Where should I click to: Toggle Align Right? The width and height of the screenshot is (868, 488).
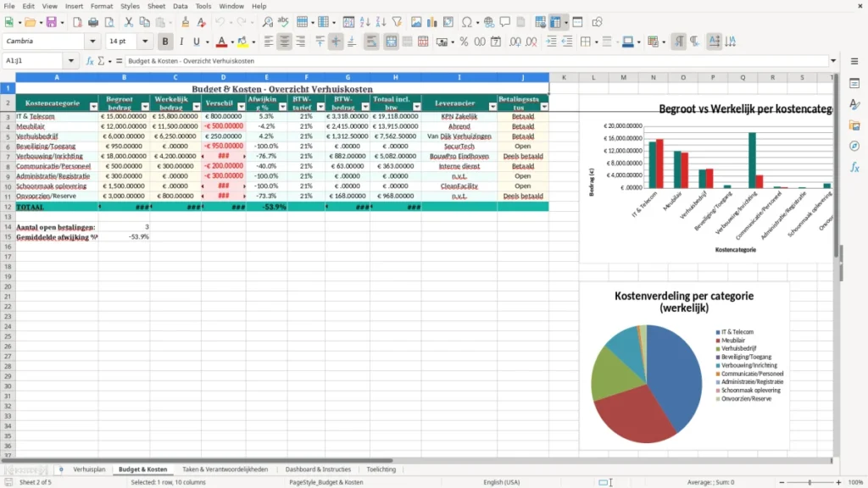[301, 42]
